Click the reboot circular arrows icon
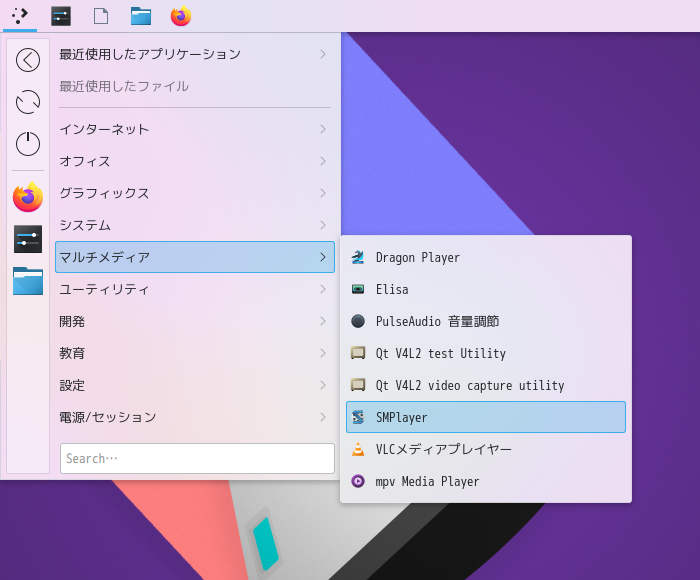This screenshot has width=700, height=580. pyautogui.click(x=28, y=102)
